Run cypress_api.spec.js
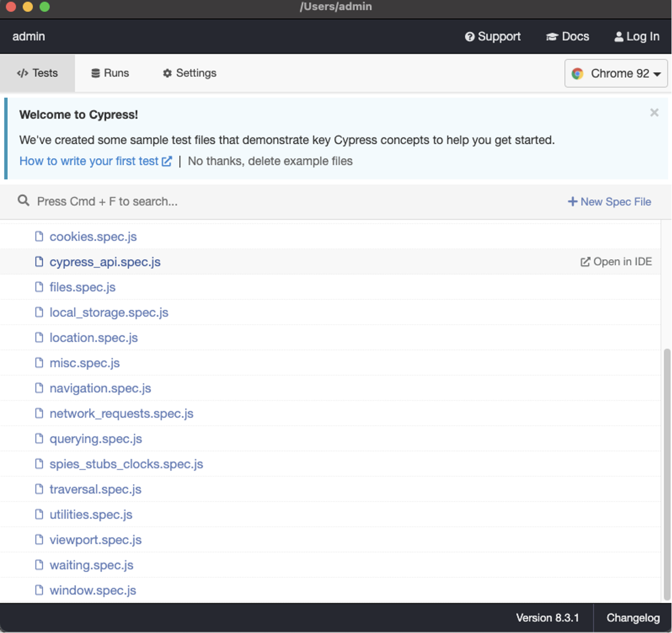The image size is (672, 633). coord(105,262)
